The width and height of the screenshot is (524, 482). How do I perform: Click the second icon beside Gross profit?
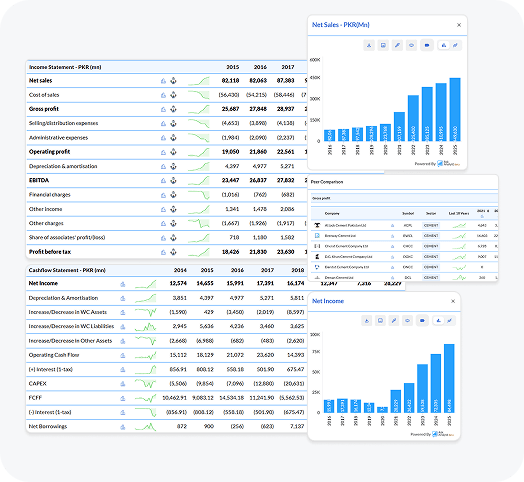tap(173, 109)
